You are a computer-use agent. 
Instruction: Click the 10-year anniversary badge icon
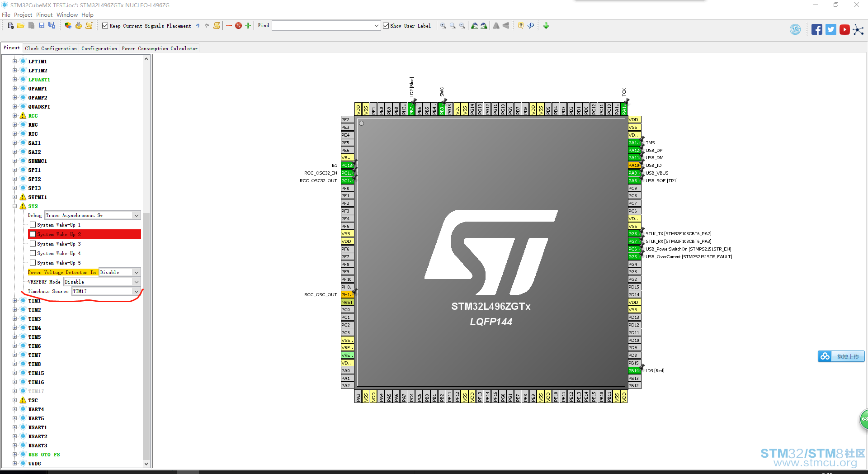795,30
